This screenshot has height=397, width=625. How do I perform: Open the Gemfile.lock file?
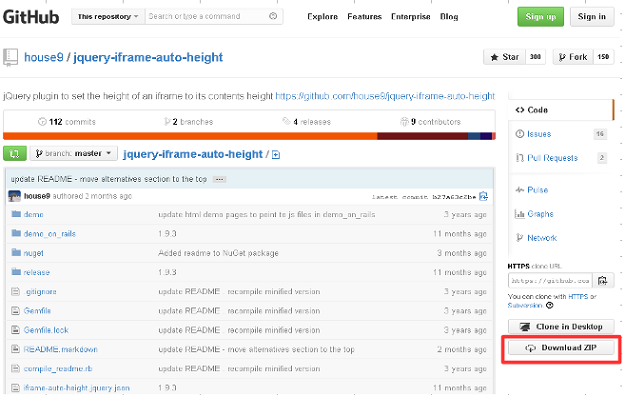point(46,330)
